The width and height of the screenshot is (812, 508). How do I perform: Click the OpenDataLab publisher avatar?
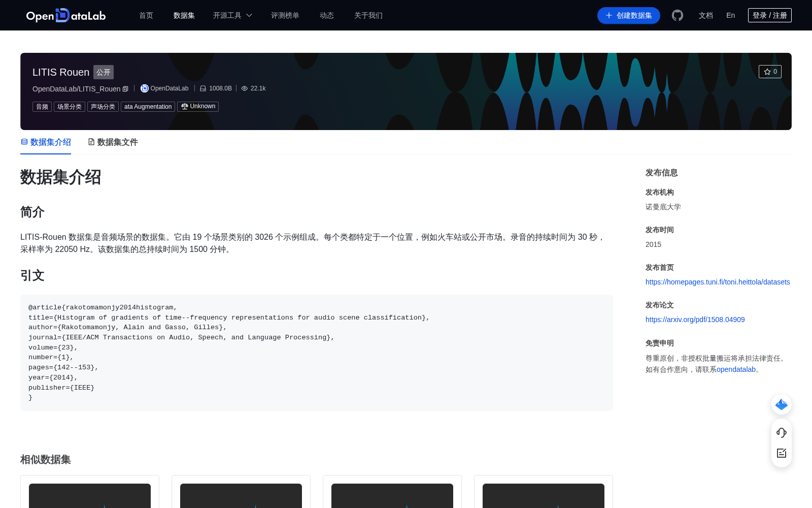tap(144, 88)
